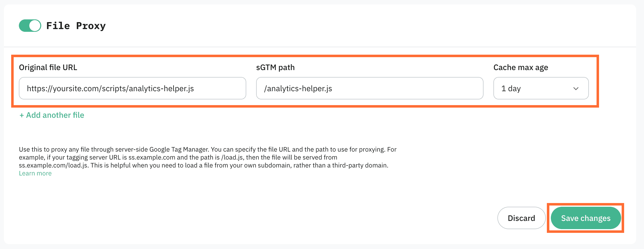Click the File Proxy heading text
The height and width of the screenshot is (249, 644).
[76, 26]
